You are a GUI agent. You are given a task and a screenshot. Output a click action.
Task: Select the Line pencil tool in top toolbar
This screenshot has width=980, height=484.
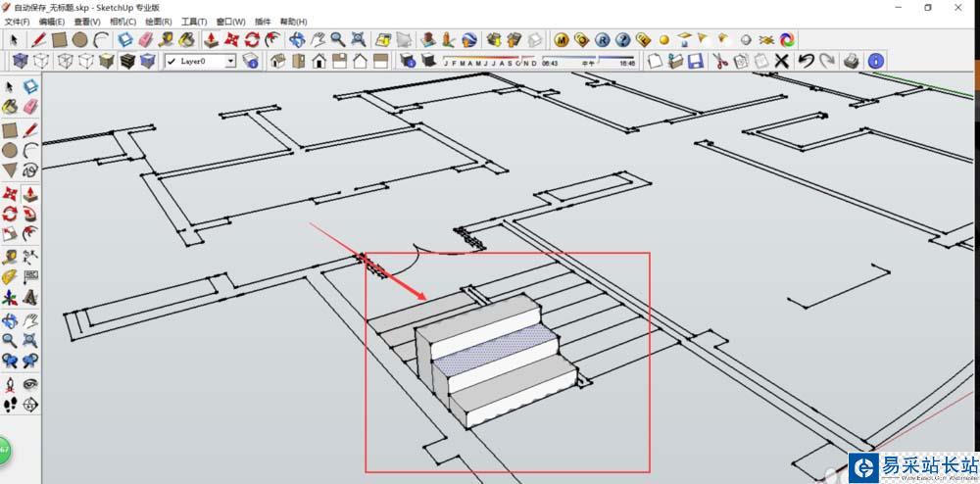point(39,40)
